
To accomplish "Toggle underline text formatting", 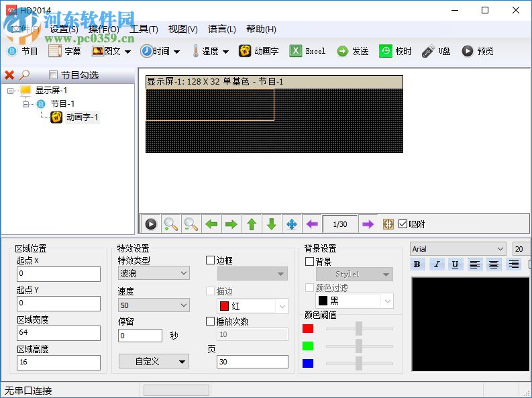I will pos(456,264).
